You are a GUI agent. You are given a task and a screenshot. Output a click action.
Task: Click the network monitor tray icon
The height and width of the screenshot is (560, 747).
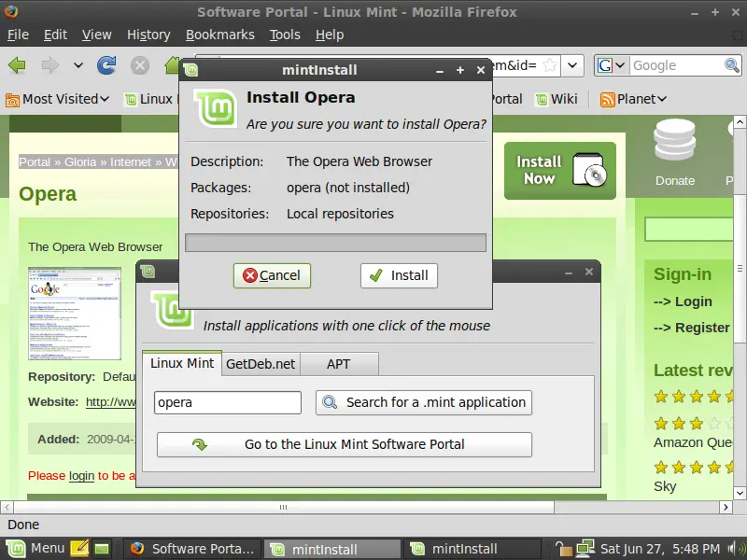pos(585,549)
